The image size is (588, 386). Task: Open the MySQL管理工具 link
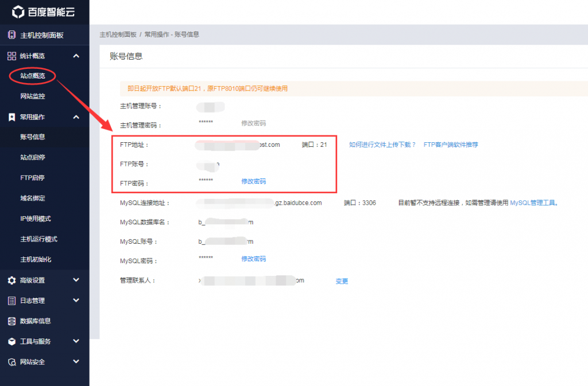(534, 203)
